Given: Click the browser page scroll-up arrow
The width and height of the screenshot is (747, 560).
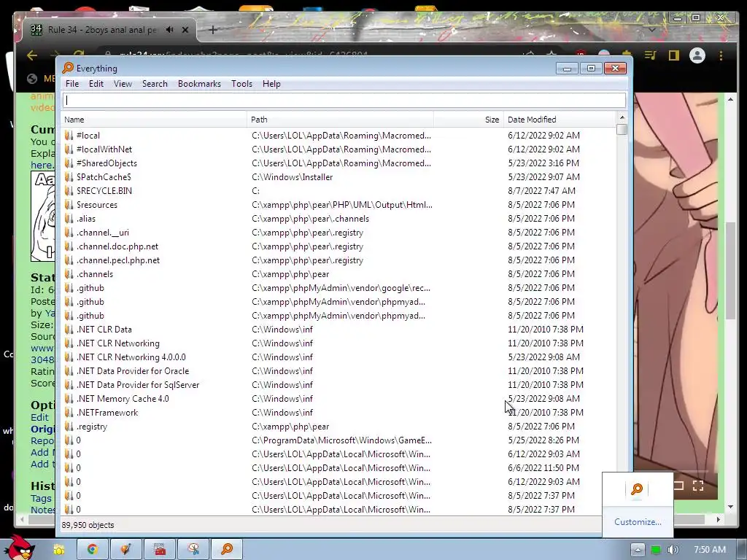Looking at the screenshot, I should click(x=730, y=99).
